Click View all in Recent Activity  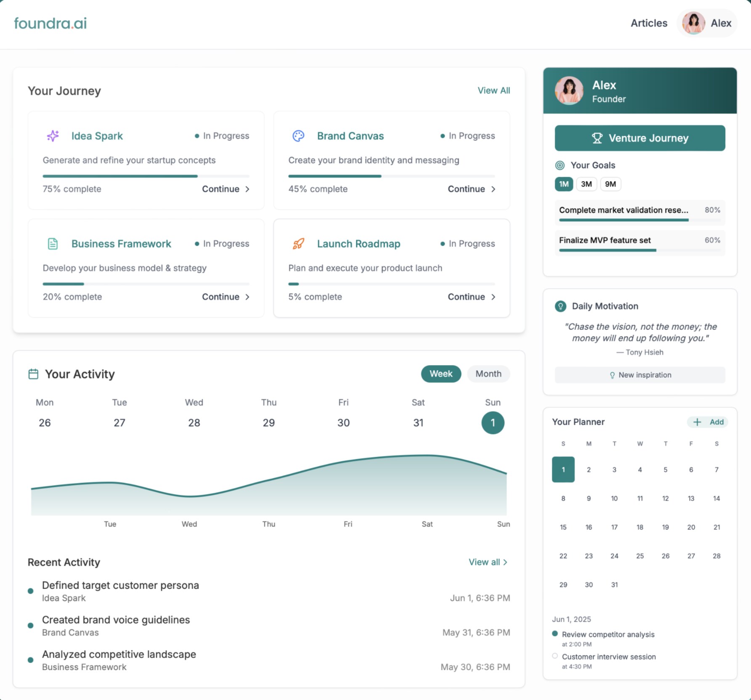pyautogui.click(x=488, y=562)
